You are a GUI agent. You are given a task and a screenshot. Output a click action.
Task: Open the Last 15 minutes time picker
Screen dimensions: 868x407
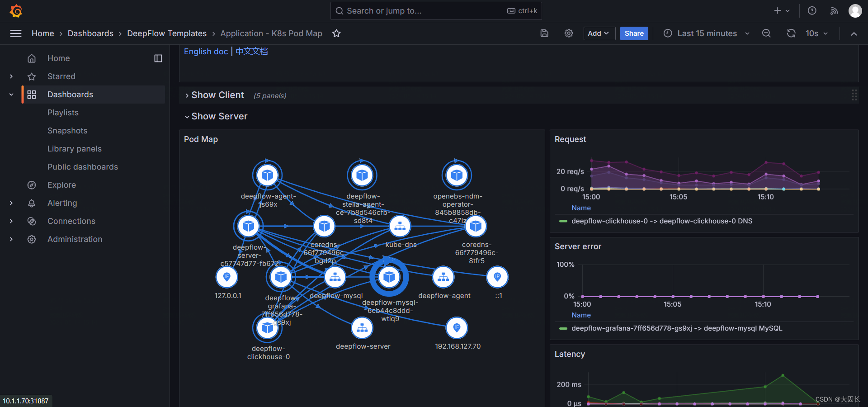click(x=707, y=33)
